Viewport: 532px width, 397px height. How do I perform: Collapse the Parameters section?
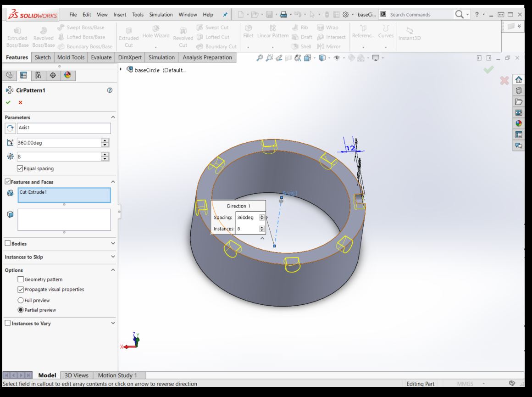click(x=113, y=117)
